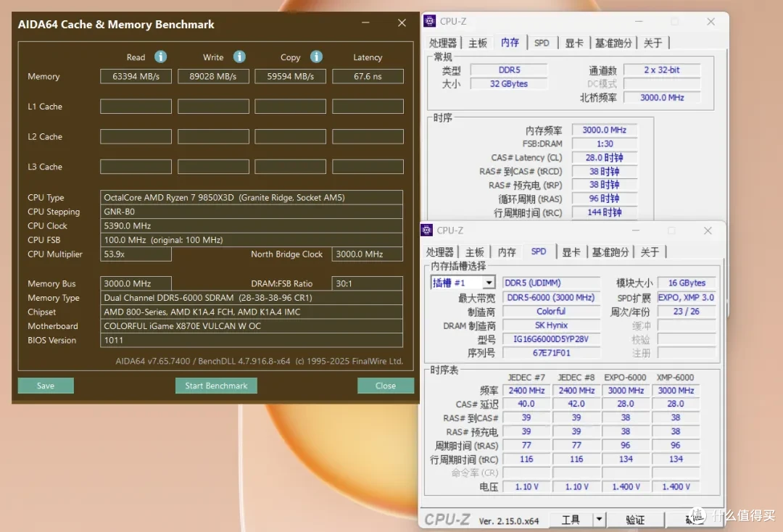Select 内存 tab in lower CPU-Z
The width and height of the screenshot is (783, 532).
coord(507,252)
